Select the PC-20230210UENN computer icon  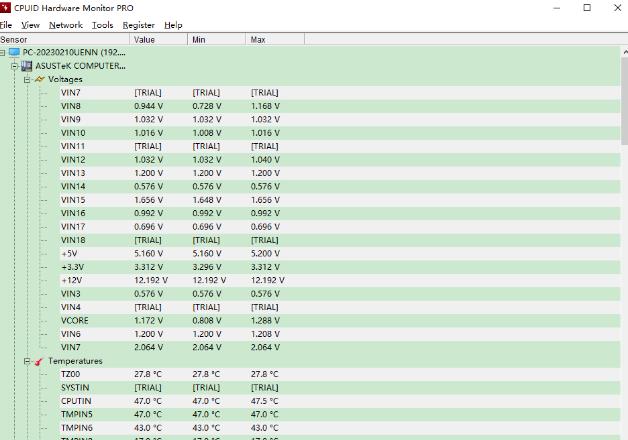[x=14, y=52]
